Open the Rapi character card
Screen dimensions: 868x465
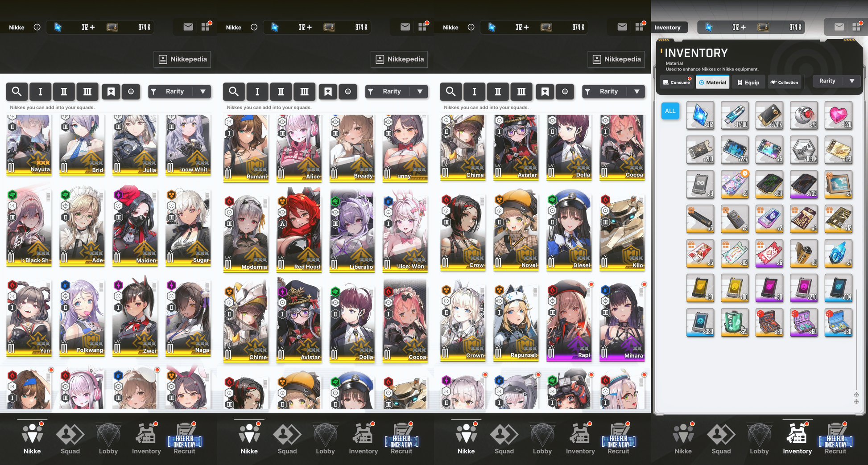coord(569,321)
